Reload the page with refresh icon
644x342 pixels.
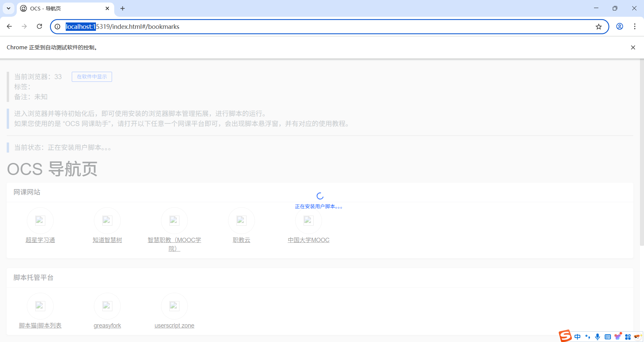[39, 26]
